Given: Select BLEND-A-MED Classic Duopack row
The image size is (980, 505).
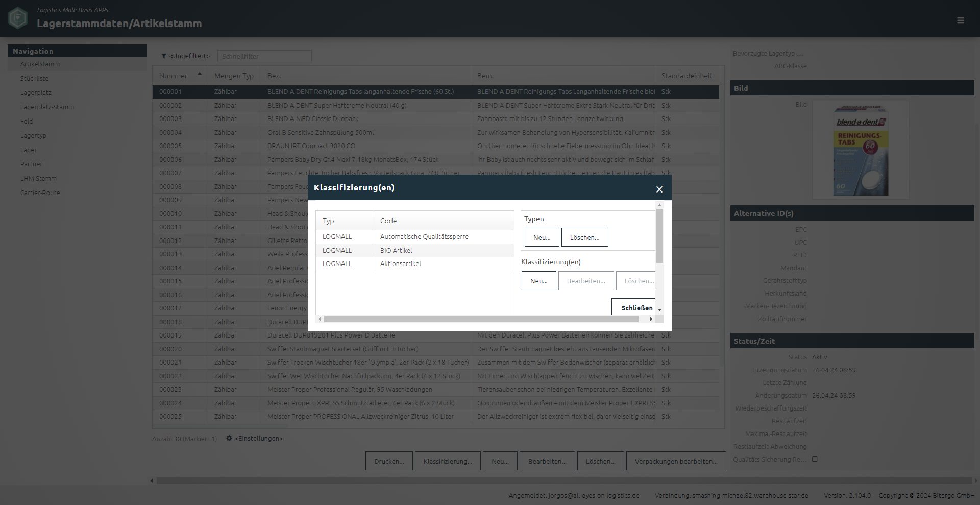Looking at the screenshot, I should (x=436, y=119).
